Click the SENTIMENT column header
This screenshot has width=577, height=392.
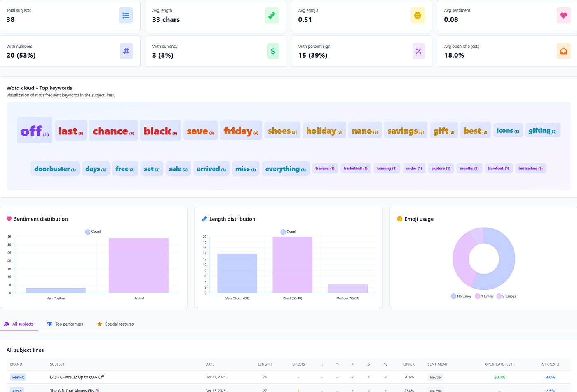coord(438,364)
